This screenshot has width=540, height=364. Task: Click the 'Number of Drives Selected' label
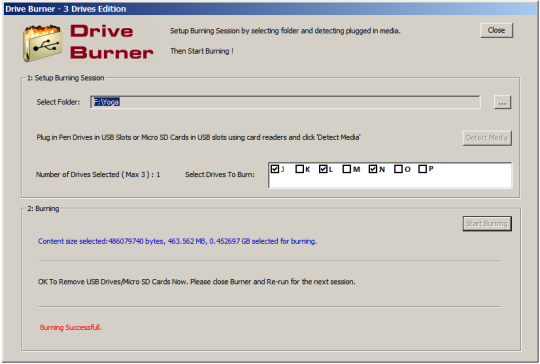tap(98, 175)
